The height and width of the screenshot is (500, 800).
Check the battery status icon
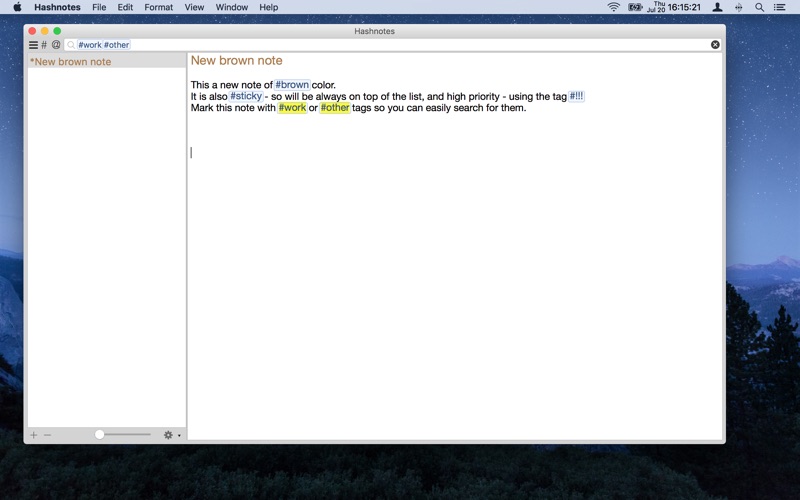click(635, 7)
